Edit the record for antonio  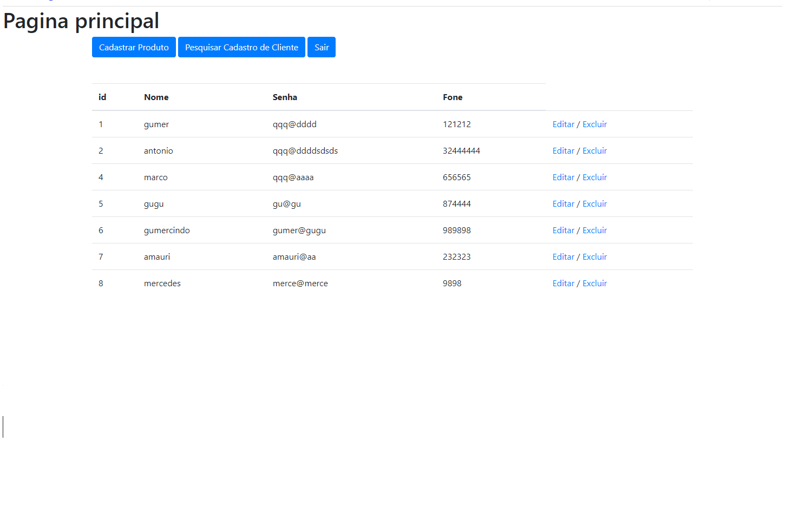[x=563, y=150]
